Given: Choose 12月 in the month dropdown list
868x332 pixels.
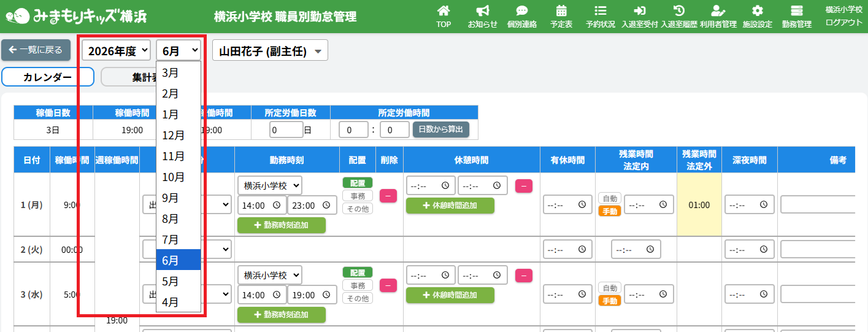Looking at the screenshot, I should [x=179, y=135].
